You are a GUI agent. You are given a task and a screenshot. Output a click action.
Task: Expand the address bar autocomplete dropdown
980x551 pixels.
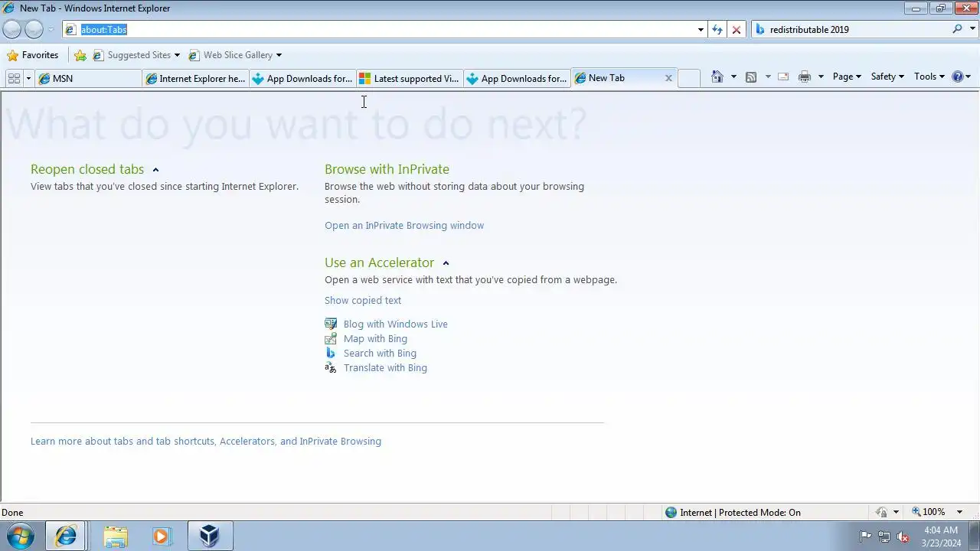(701, 30)
